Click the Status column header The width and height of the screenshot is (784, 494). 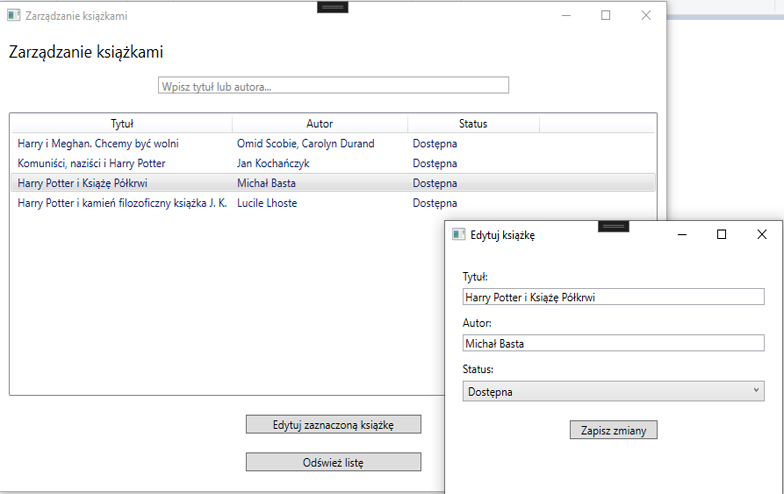(473, 124)
